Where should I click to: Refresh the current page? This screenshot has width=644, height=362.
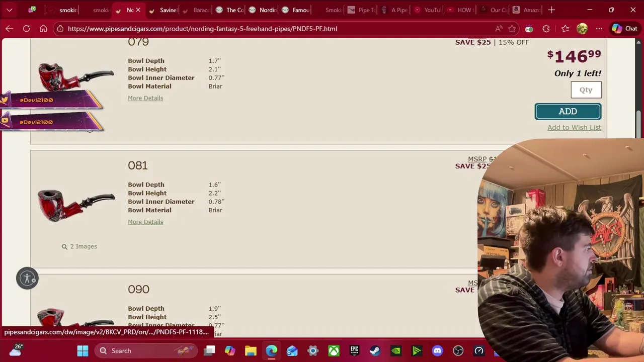coord(26,29)
